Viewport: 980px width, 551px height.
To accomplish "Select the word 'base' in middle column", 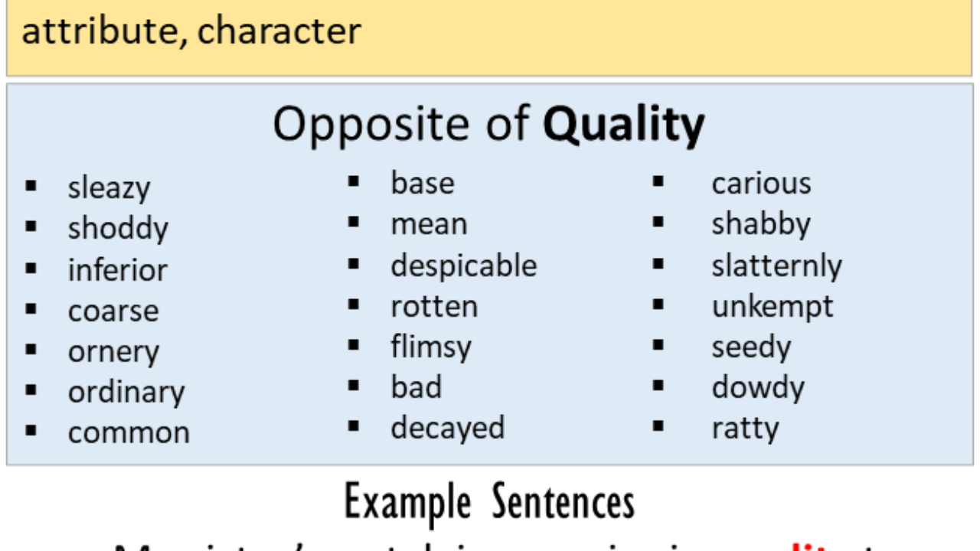I will [x=422, y=183].
